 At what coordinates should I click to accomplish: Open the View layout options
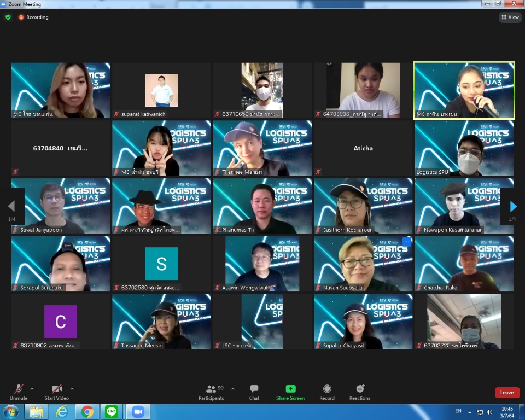click(x=510, y=17)
